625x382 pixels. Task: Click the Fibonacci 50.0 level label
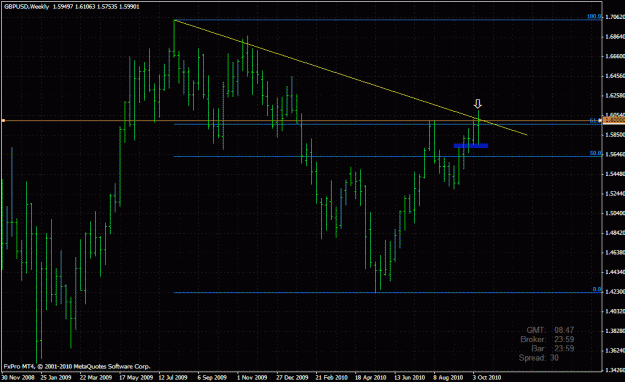[596, 153]
